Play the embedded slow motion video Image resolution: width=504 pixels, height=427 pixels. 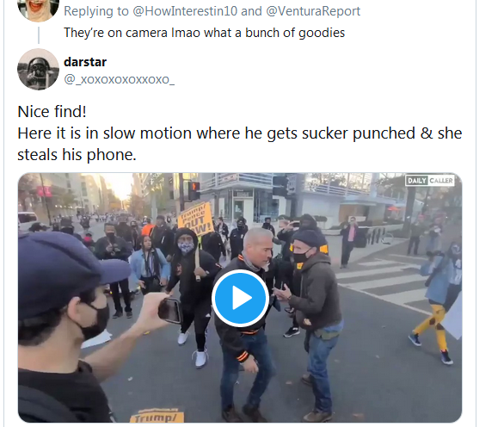[x=241, y=298]
